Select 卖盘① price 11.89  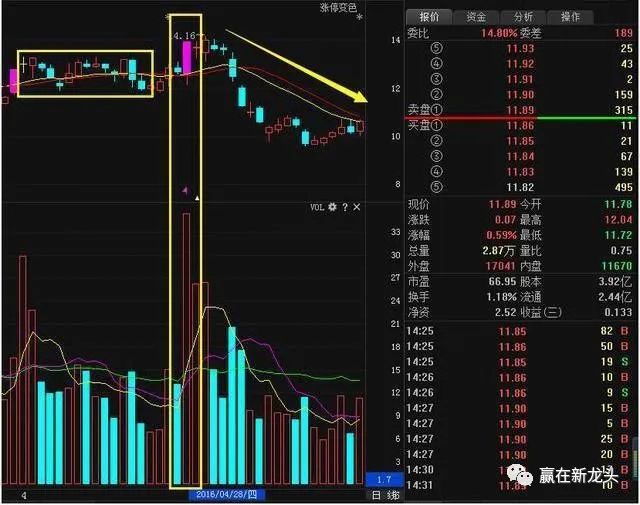click(520, 110)
